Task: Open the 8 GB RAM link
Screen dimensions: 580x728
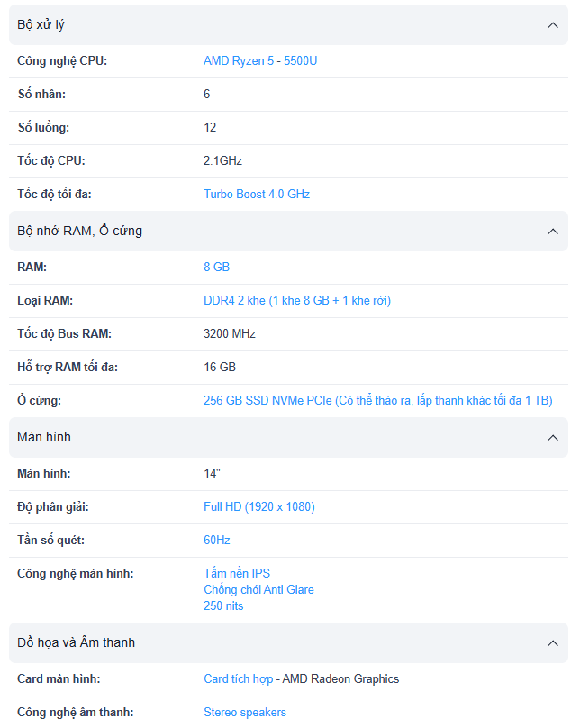Action: coord(216,268)
